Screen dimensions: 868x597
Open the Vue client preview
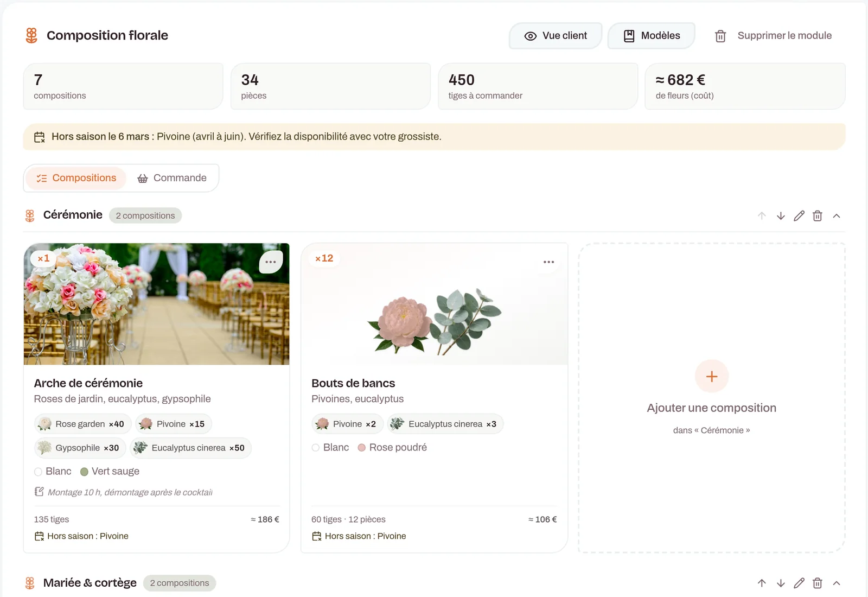pos(556,36)
